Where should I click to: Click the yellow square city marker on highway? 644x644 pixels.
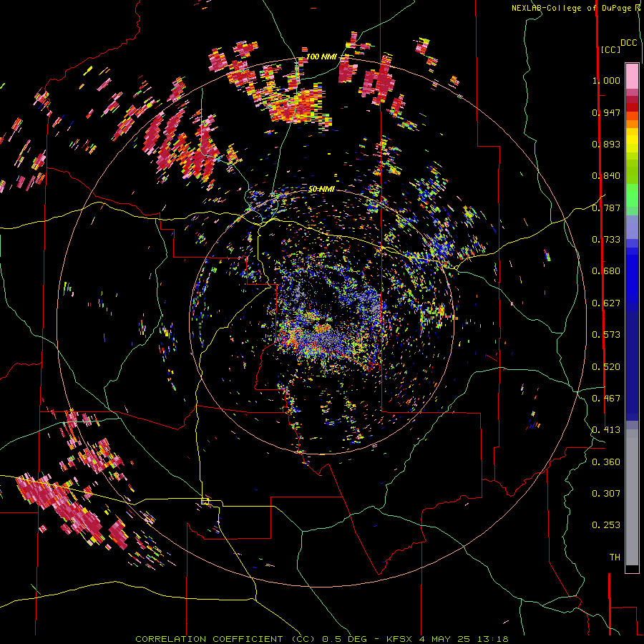(x=205, y=502)
